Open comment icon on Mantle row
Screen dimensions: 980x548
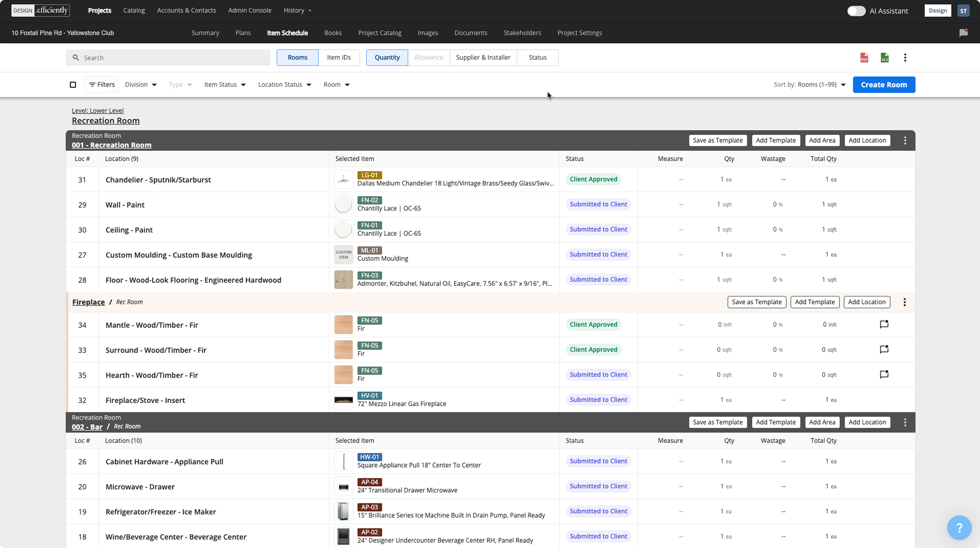click(x=884, y=324)
